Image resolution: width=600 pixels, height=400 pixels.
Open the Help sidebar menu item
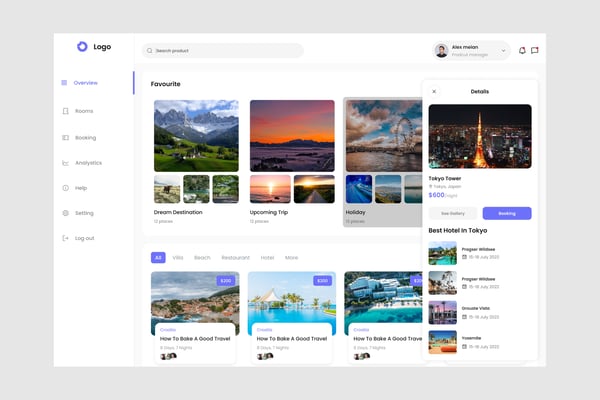coord(81,188)
